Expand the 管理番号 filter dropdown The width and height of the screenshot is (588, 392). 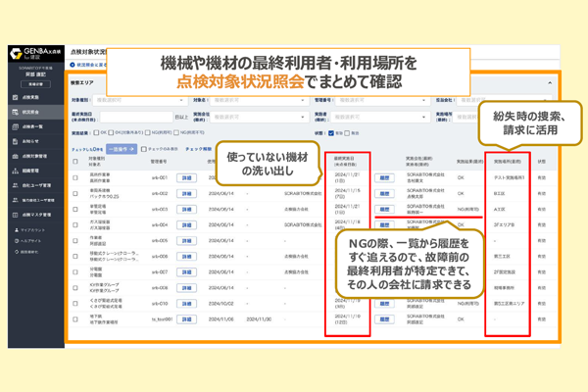pyautogui.click(x=363, y=100)
